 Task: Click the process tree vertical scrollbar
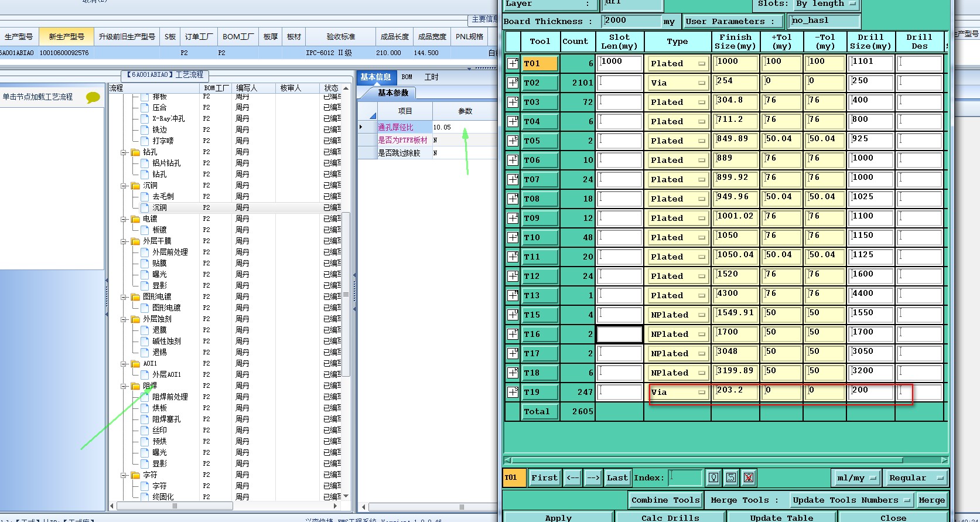click(346, 295)
